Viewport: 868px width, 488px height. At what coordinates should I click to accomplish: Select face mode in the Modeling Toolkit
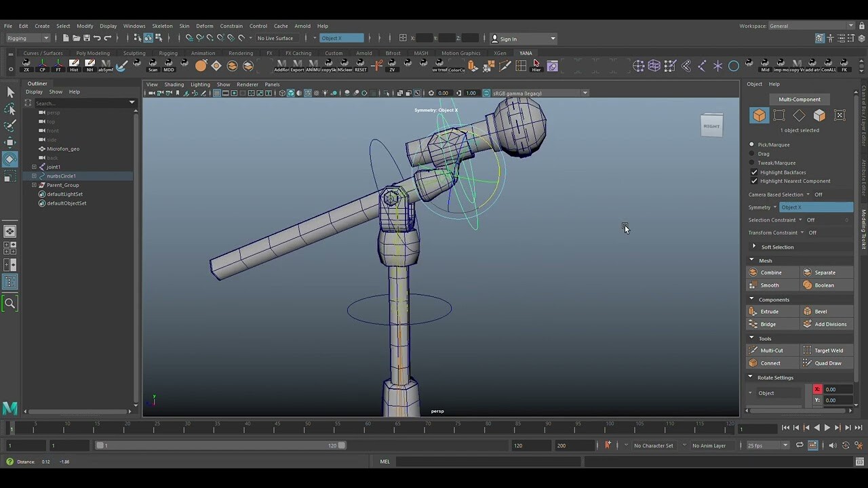pos(818,115)
